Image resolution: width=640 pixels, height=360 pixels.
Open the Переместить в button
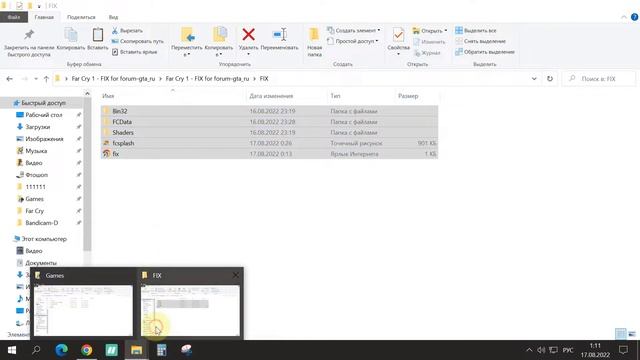coord(187,42)
